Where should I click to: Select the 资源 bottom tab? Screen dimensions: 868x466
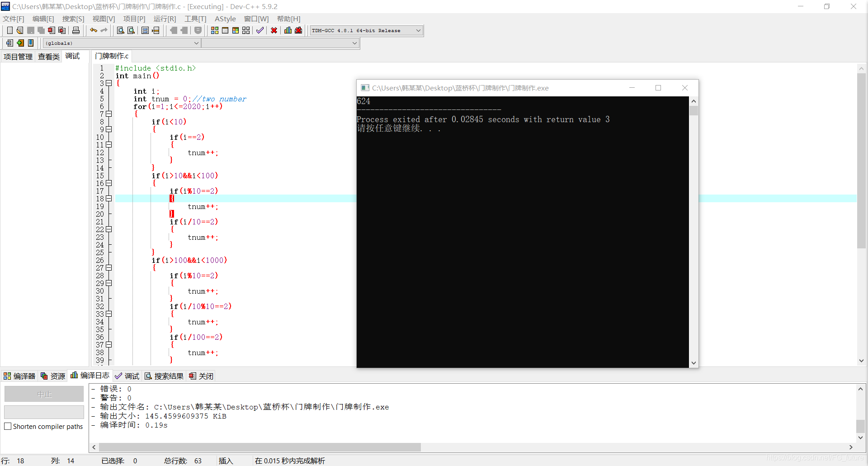pos(53,376)
